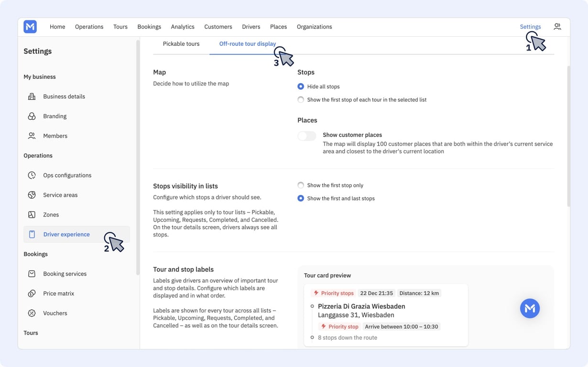
Task: Click the Members person icon
Action: 32,136
